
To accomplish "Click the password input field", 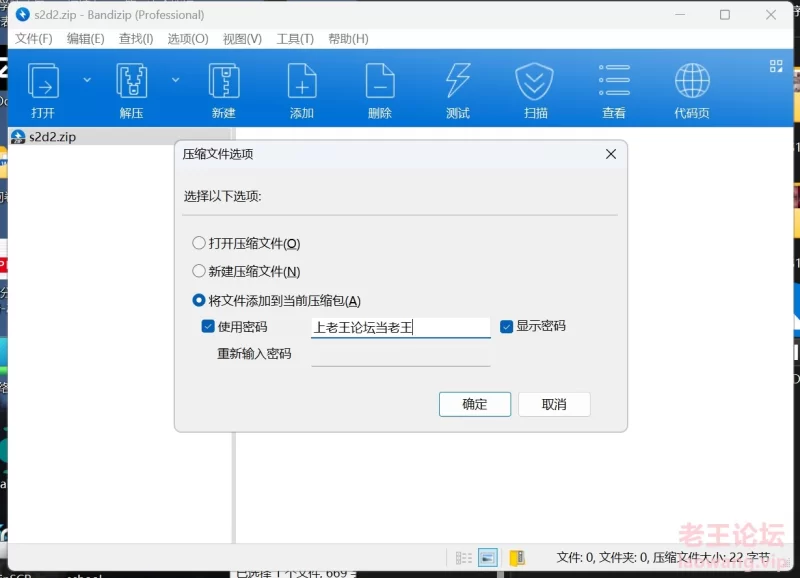I will click(401, 327).
